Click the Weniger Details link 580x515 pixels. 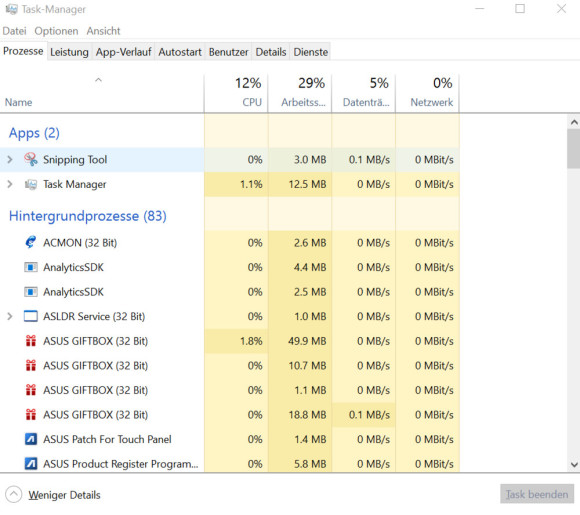tap(64, 495)
